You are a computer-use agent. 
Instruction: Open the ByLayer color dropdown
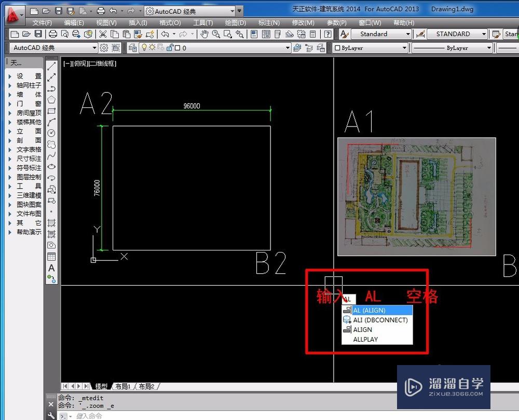pyautogui.click(x=371, y=48)
